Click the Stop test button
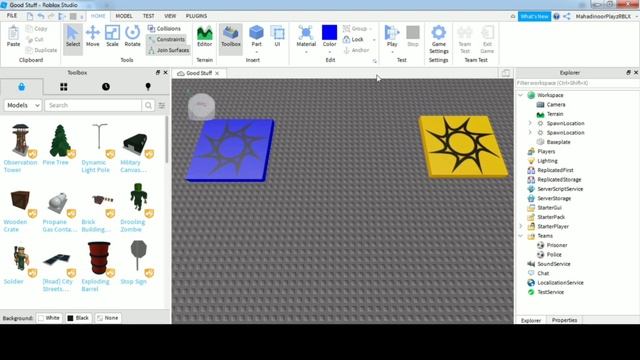640x360 pixels. (x=413, y=36)
